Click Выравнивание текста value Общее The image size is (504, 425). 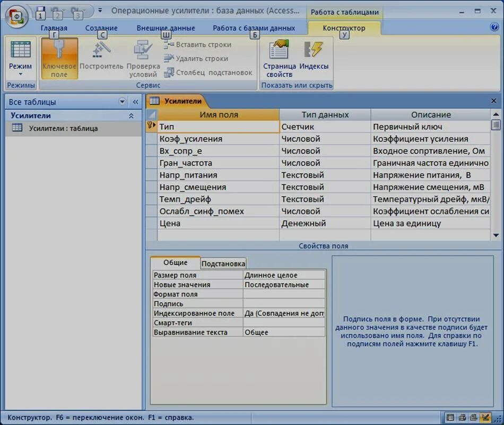click(284, 332)
